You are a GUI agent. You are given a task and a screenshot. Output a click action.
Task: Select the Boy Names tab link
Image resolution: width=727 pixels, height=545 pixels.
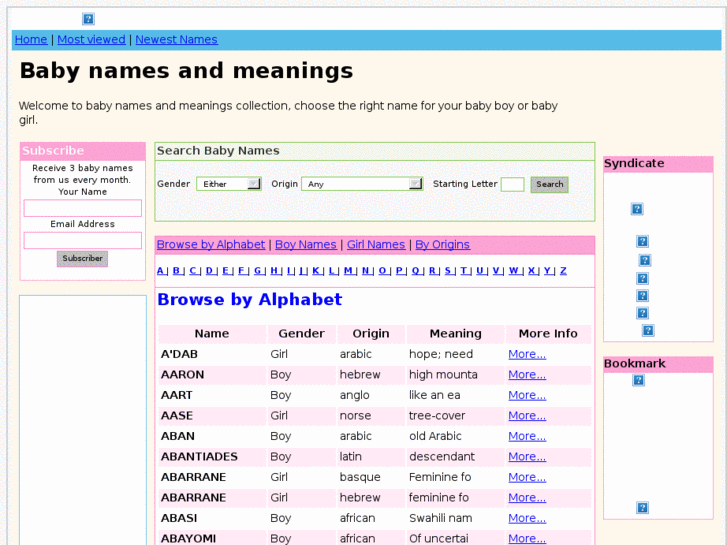pos(306,244)
